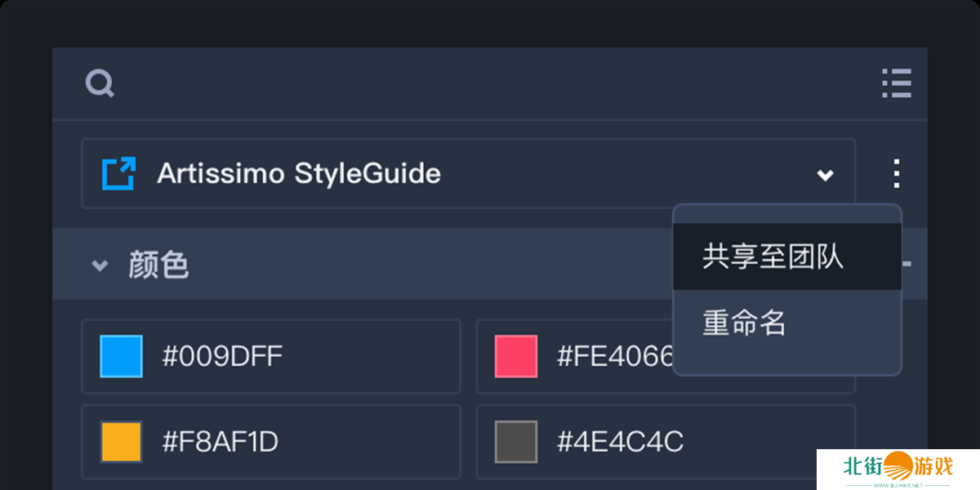The image size is (980, 490).
Task: Pick the red #FE4066 color swatch
Action: click(516, 356)
